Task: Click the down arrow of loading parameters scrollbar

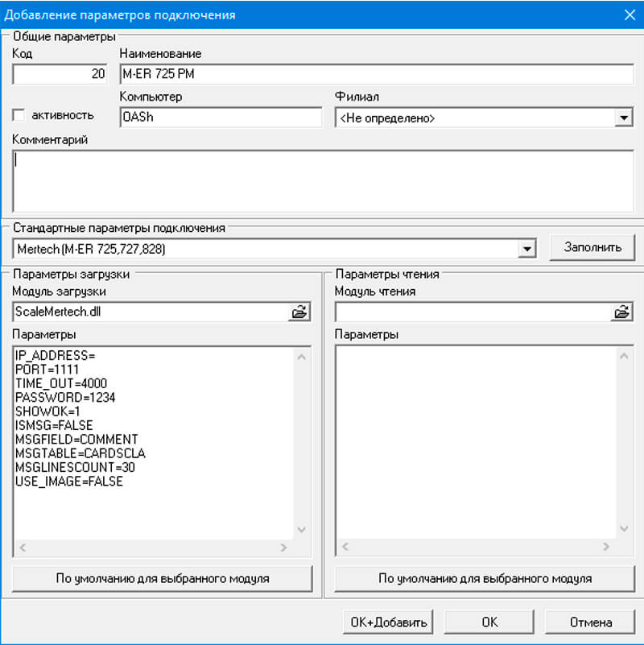Action: pos(302,530)
